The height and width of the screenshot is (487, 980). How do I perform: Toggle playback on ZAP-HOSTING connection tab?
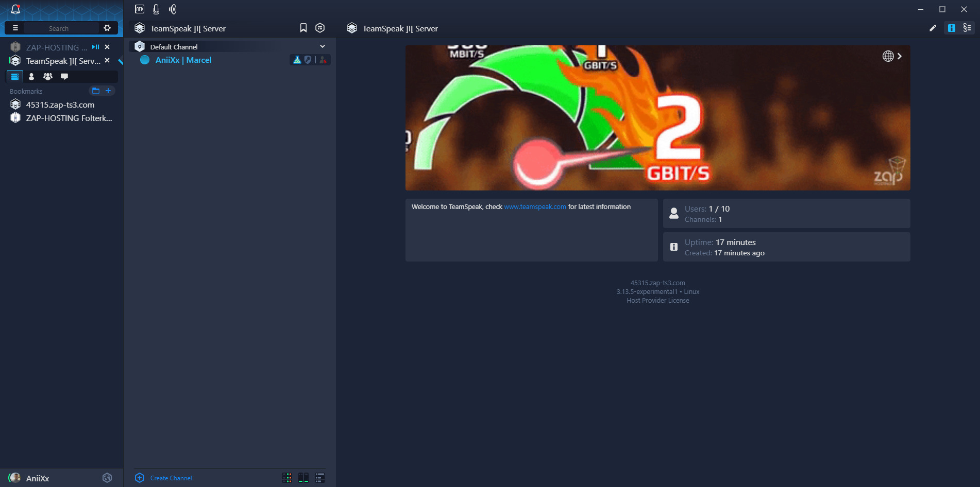[x=95, y=47]
